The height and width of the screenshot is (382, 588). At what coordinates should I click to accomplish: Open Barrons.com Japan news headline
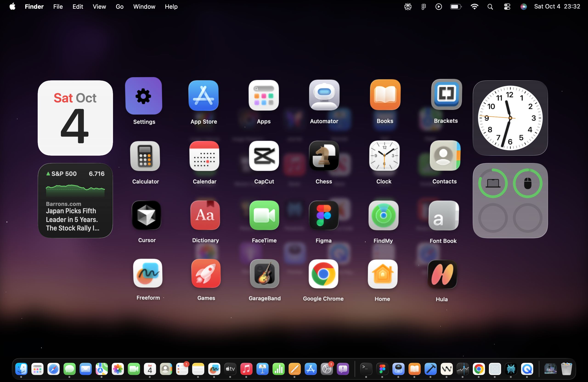tap(72, 219)
